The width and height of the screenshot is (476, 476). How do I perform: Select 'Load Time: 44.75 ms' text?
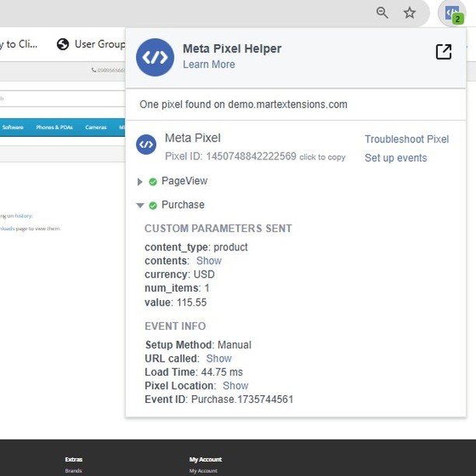tap(194, 372)
